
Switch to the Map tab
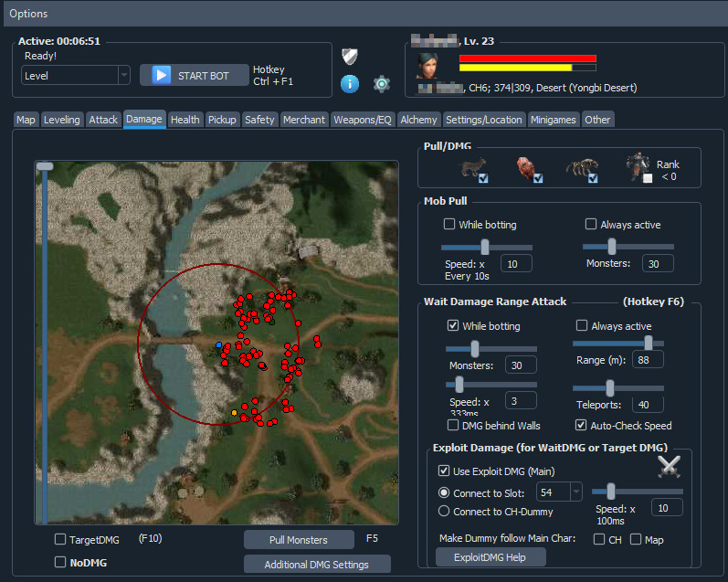tap(26, 120)
